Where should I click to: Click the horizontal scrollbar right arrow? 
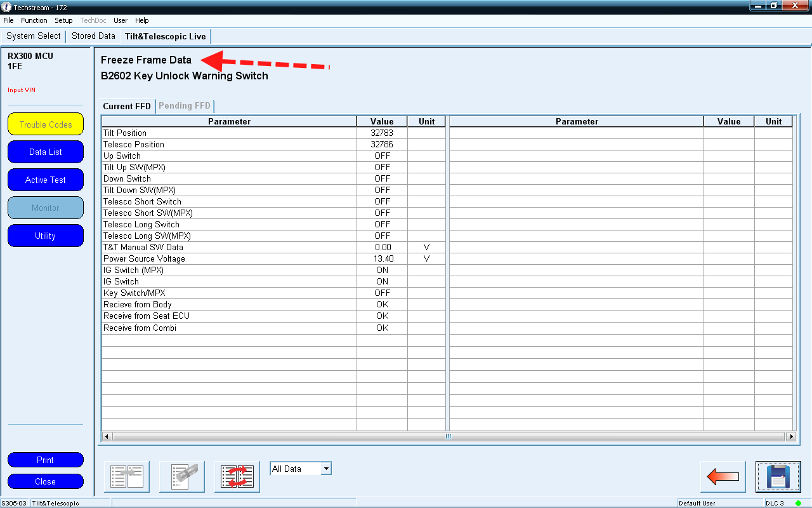tap(790, 437)
